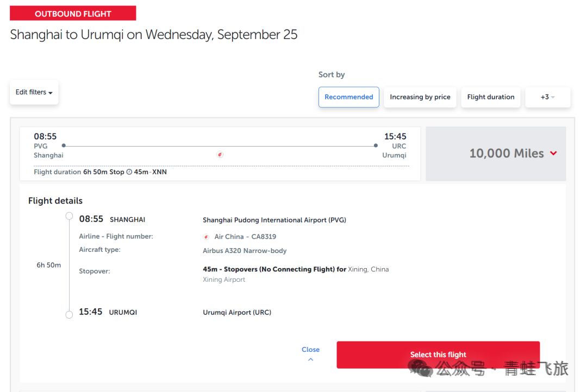Click the Flight duration 6h 50m text

70,172
